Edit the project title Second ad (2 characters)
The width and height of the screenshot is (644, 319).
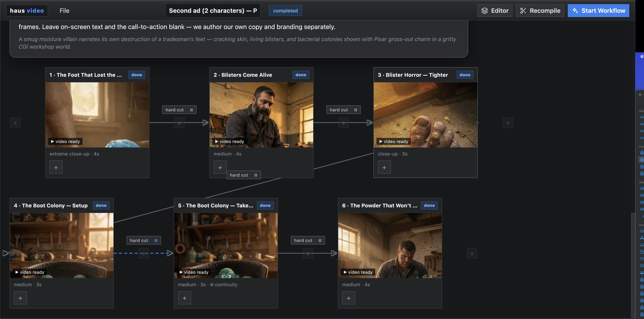click(213, 11)
